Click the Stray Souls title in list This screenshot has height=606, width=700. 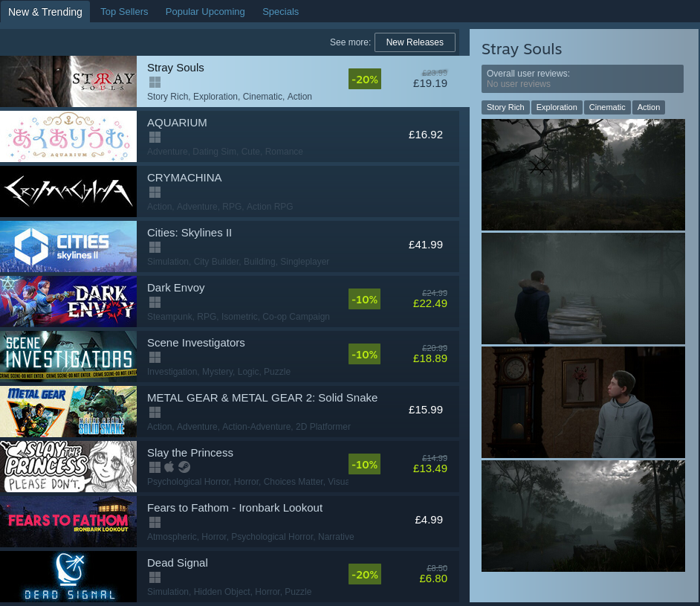tap(175, 68)
